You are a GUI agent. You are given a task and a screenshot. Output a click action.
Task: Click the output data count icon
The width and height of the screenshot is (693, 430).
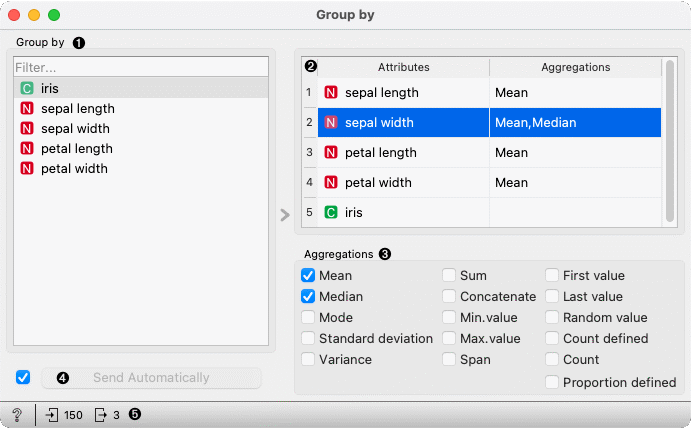coord(101,415)
